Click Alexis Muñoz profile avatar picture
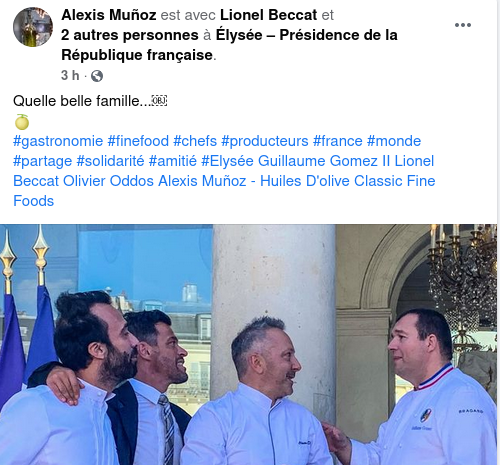The image size is (500, 465). pyautogui.click(x=33, y=27)
